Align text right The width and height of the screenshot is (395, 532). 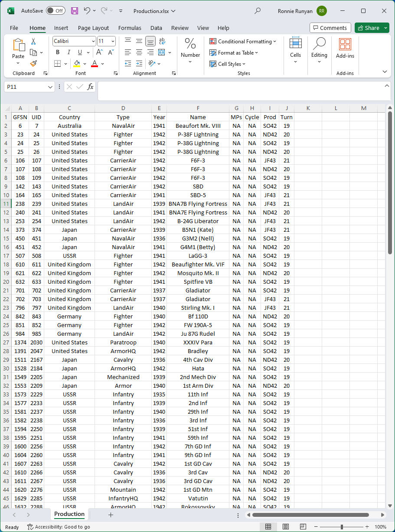(x=150, y=52)
